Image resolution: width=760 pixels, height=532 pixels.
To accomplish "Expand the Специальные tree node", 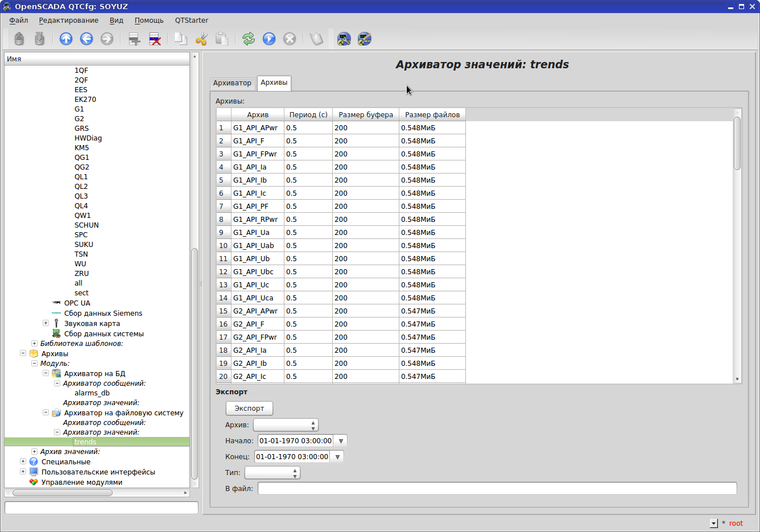I will [23, 461].
